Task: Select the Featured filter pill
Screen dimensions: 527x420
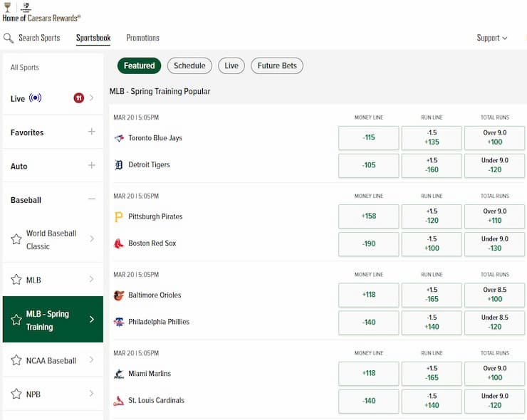Action: click(139, 66)
